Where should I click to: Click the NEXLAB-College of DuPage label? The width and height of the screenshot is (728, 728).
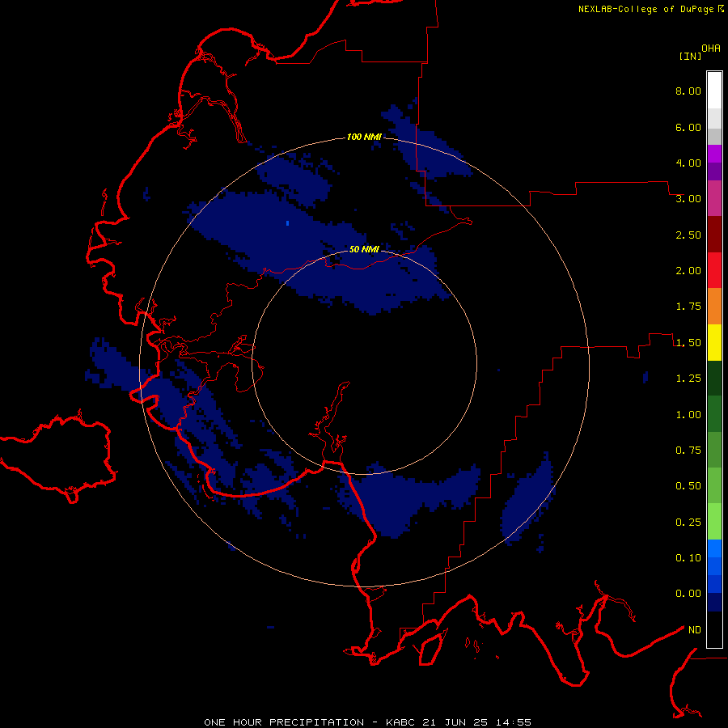(x=645, y=9)
